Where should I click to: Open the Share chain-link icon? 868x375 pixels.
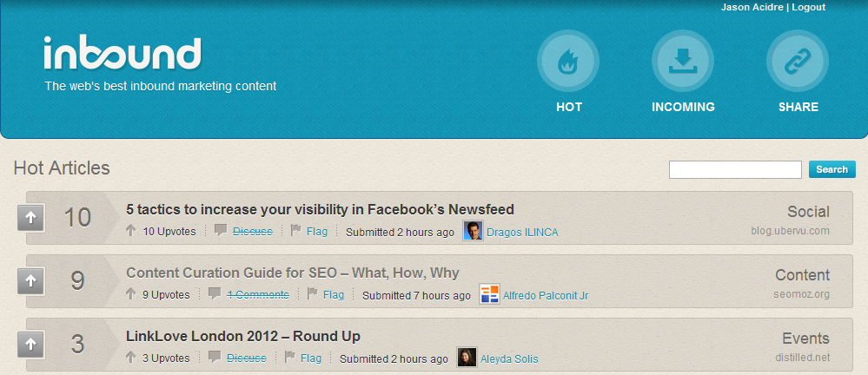(798, 61)
